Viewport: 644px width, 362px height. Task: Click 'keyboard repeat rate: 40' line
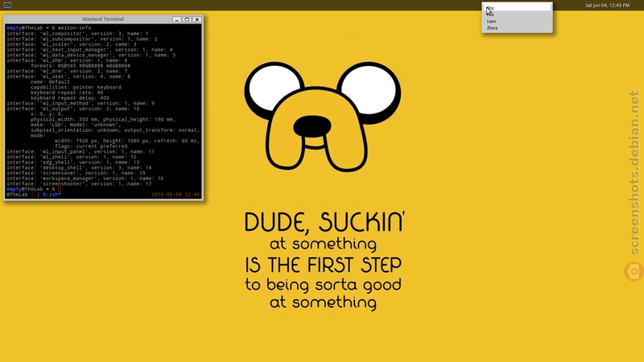(67, 93)
